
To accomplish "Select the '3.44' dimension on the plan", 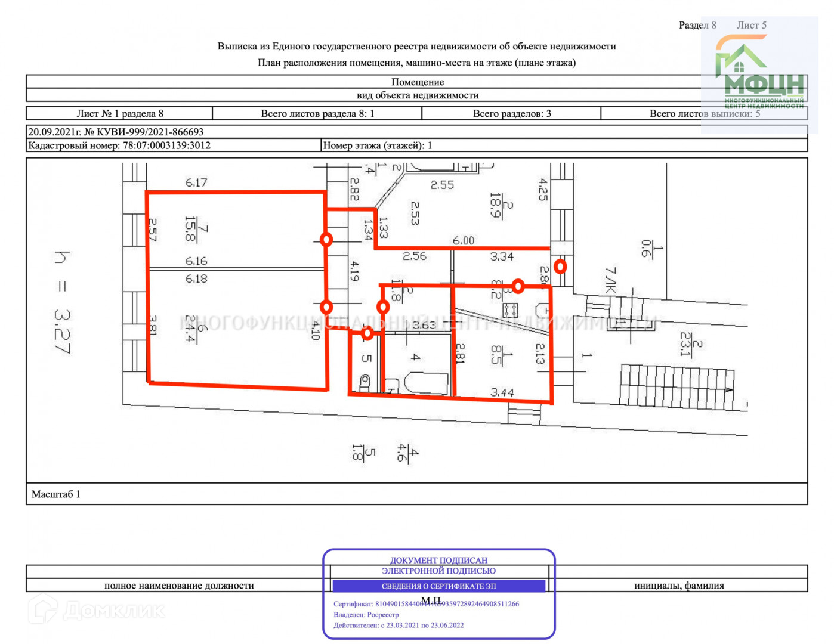I will tap(502, 392).
